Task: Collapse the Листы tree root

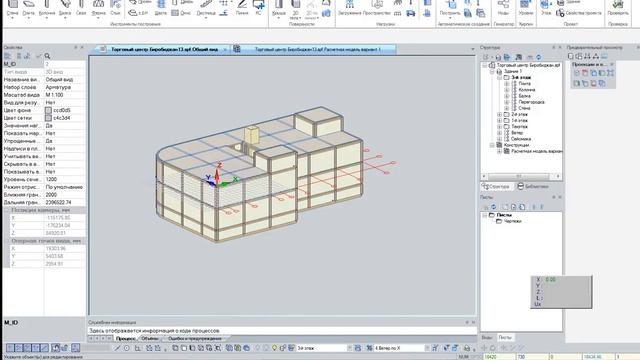Action: point(484,215)
